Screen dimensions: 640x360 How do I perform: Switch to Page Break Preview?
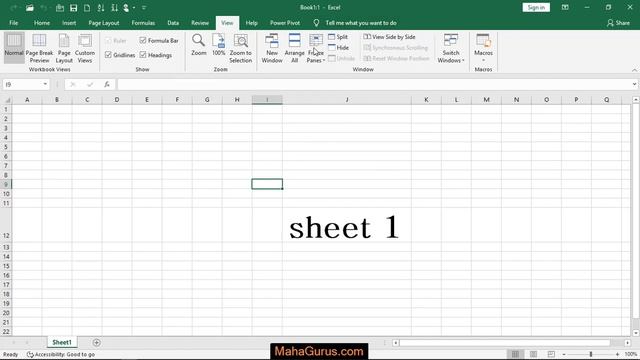pos(39,48)
